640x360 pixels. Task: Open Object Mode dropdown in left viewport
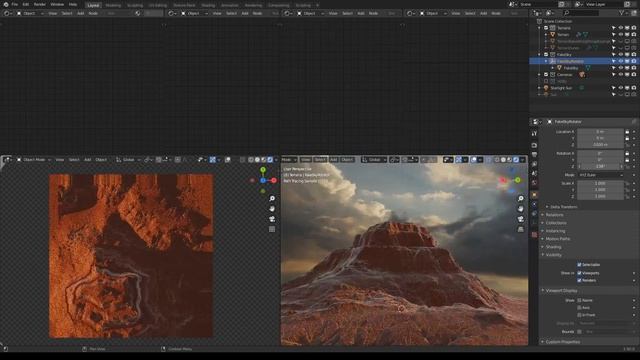click(33, 160)
